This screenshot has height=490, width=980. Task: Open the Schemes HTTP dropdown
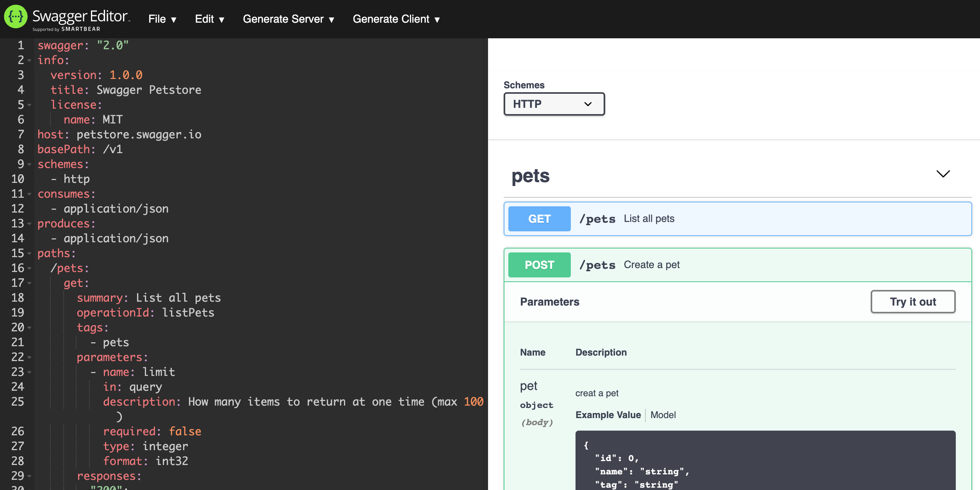(x=554, y=104)
